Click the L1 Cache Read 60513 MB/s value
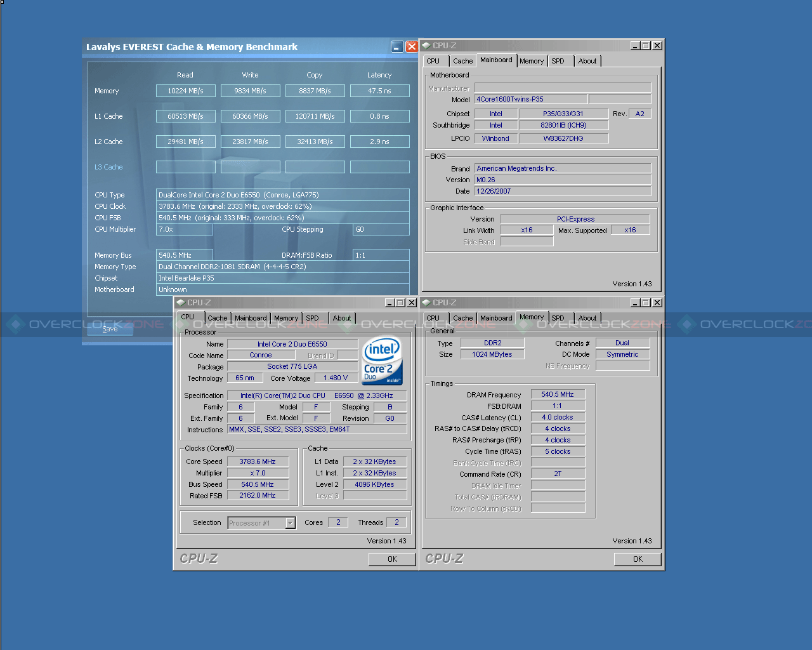 pos(185,116)
